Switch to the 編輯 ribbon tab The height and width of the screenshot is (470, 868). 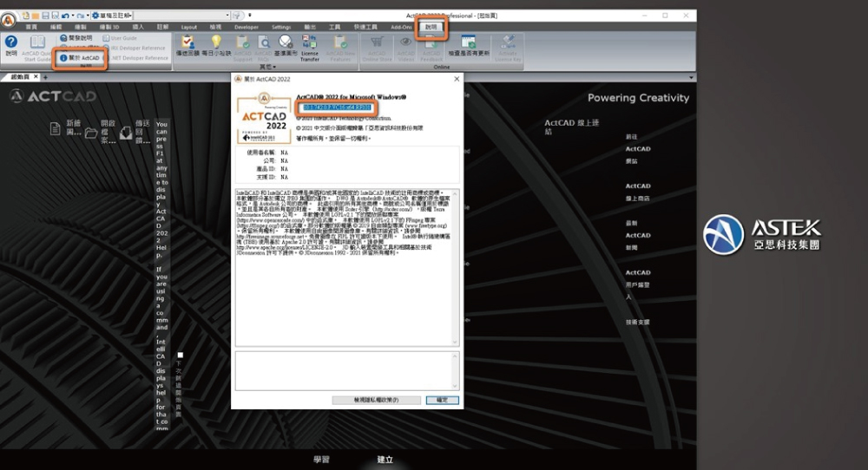pyautogui.click(x=56, y=27)
